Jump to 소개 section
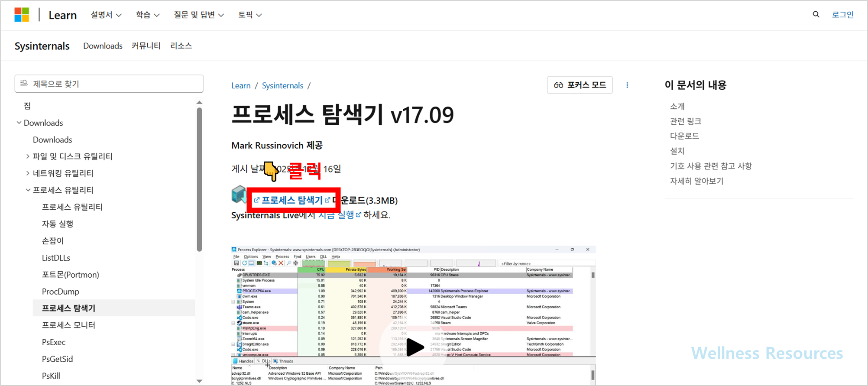Viewport: 868px width, 386px height. tap(677, 106)
